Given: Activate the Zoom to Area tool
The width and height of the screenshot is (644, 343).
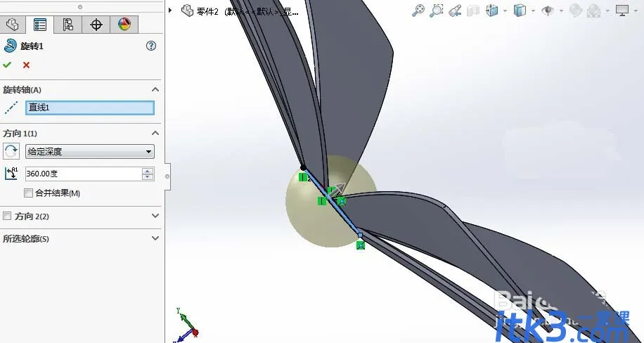Looking at the screenshot, I should pyautogui.click(x=436, y=11).
